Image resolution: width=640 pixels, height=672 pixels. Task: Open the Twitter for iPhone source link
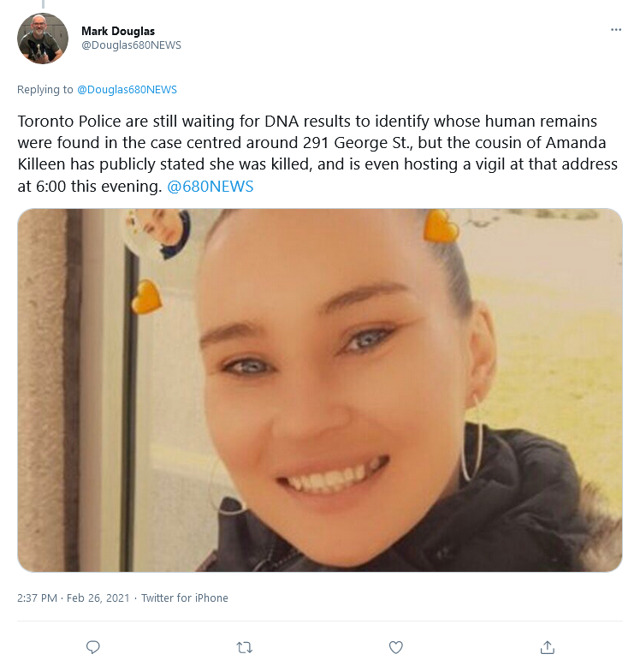coord(185,598)
